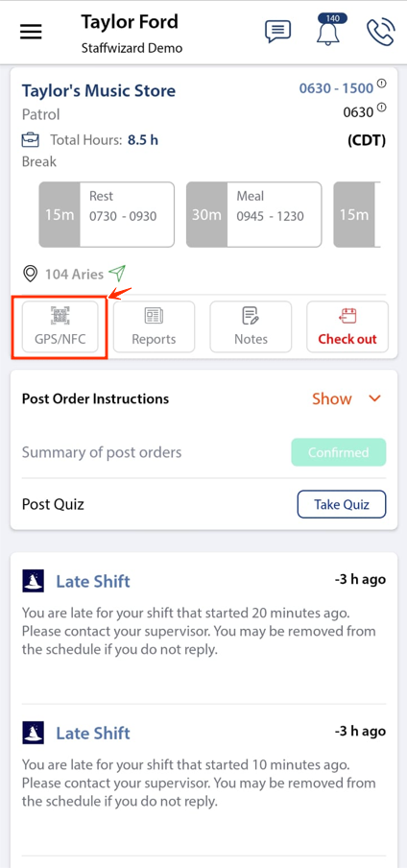Open GPS/NFC scanning

(x=60, y=326)
